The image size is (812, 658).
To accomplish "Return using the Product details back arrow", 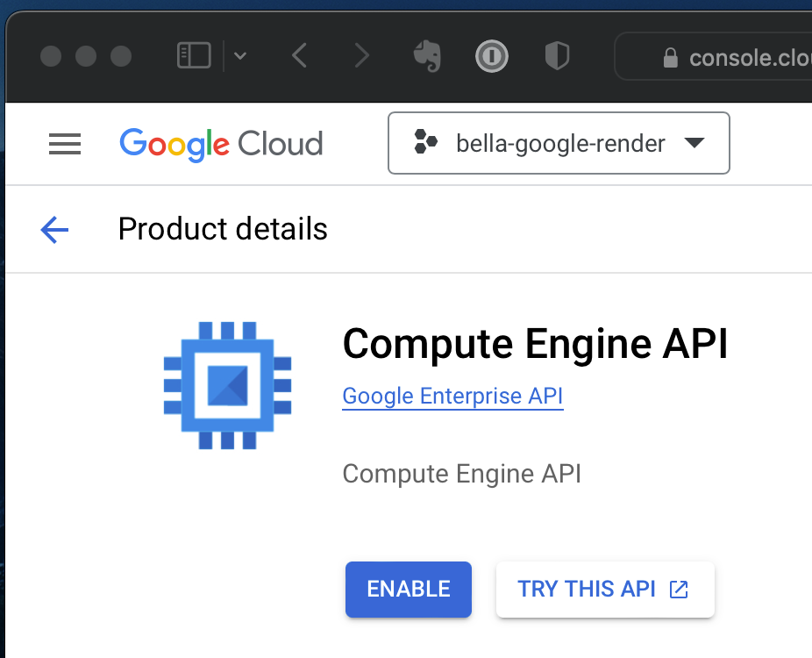I will 54,230.
